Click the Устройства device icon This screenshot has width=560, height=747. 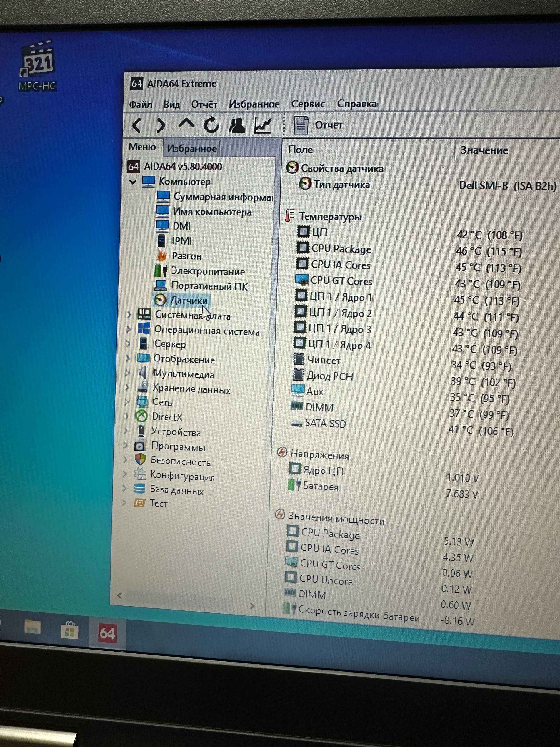(141, 431)
